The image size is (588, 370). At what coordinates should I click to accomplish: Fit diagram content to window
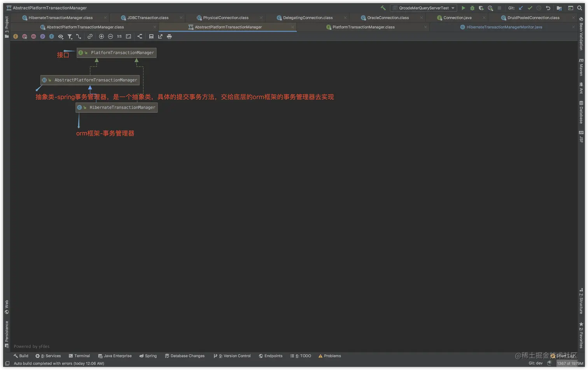tap(128, 37)
